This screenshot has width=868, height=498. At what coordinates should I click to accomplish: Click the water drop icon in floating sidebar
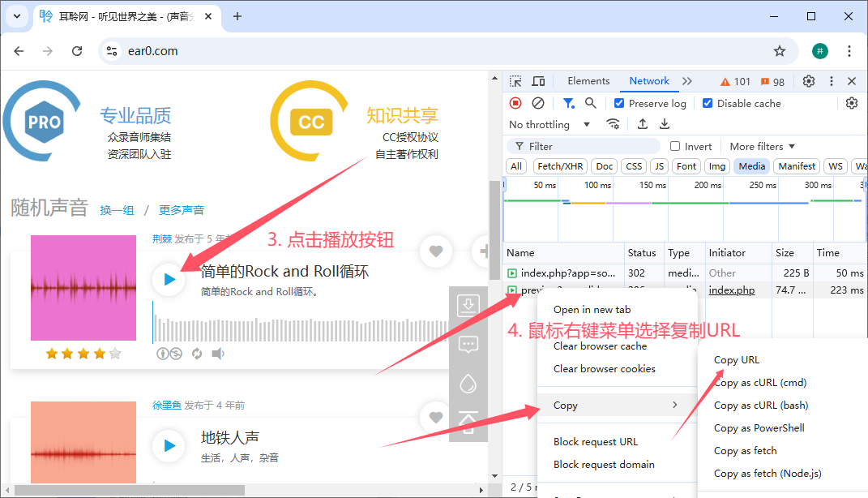click(468, 384)
